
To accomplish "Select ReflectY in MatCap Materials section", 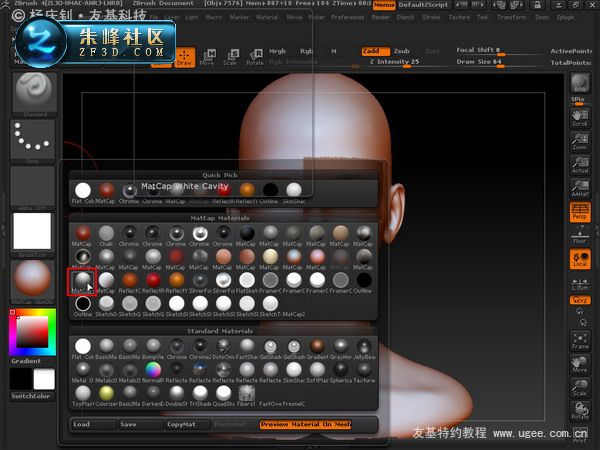I will [176, 283].
